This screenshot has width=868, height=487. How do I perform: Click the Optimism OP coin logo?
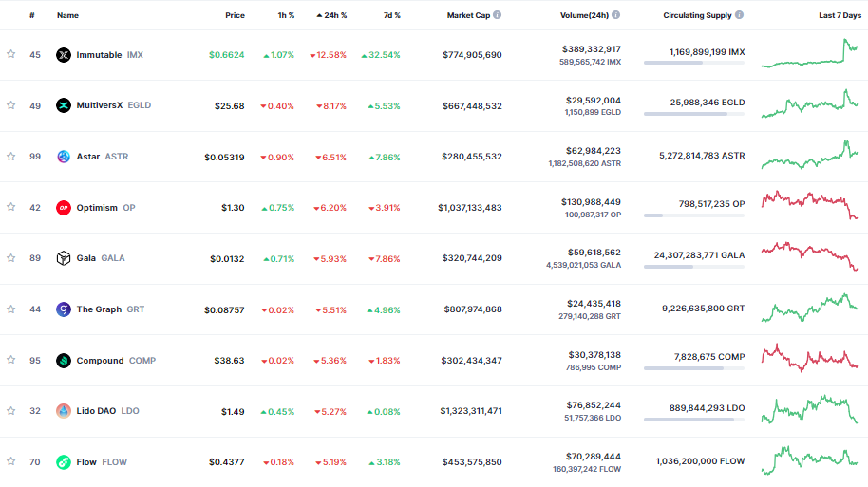coord(64,208)
